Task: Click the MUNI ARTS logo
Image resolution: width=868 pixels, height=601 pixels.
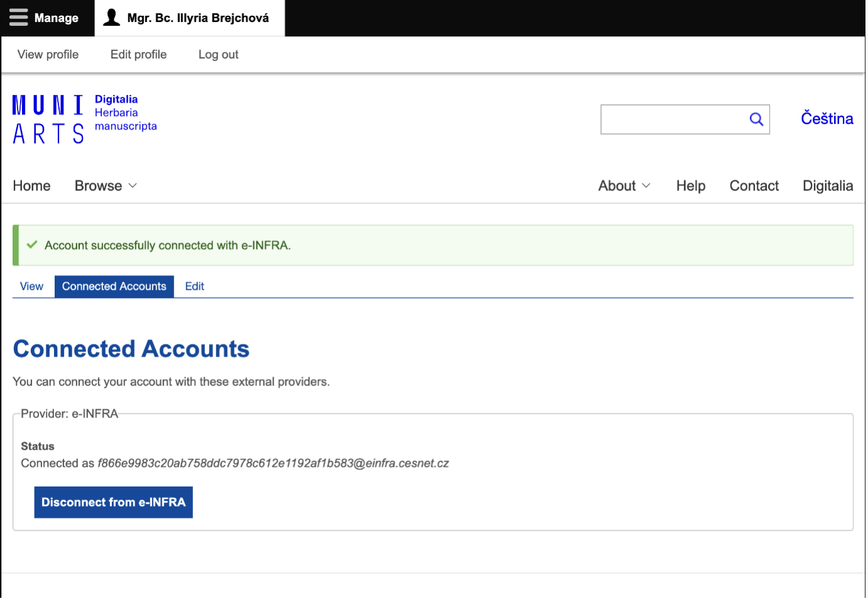Action: point(48,119)
